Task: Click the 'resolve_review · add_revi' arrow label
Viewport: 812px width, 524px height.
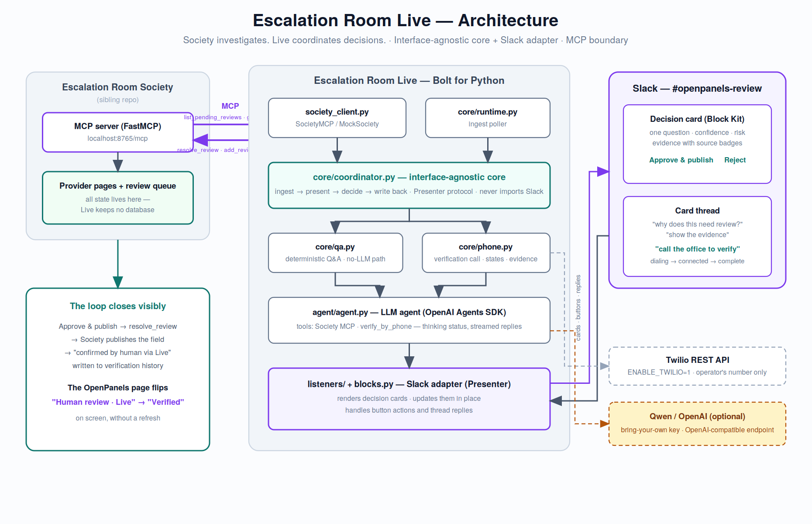Action: coord(213,150)
